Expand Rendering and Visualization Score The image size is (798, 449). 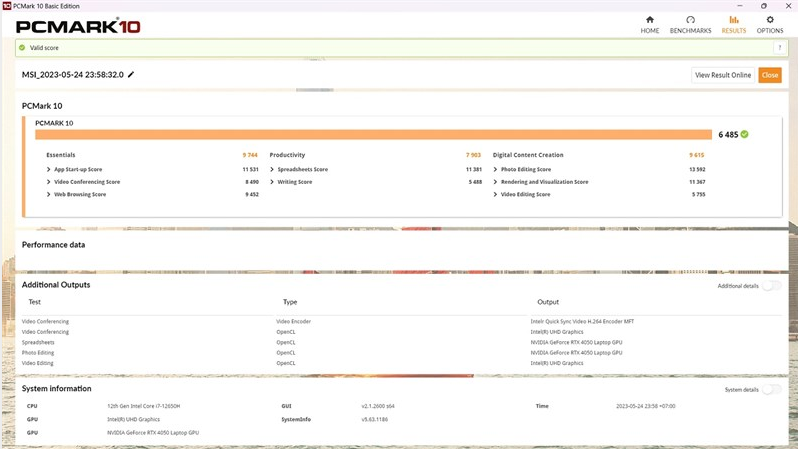coord(495,182)
